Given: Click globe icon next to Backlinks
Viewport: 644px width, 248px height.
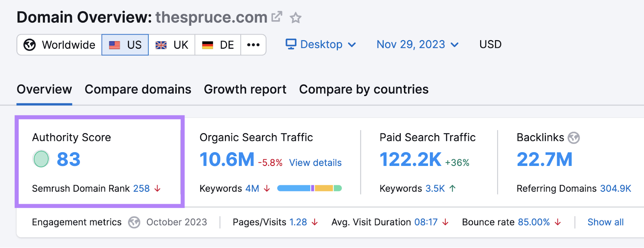Looking at the screenshot, I should pos(574,138).
